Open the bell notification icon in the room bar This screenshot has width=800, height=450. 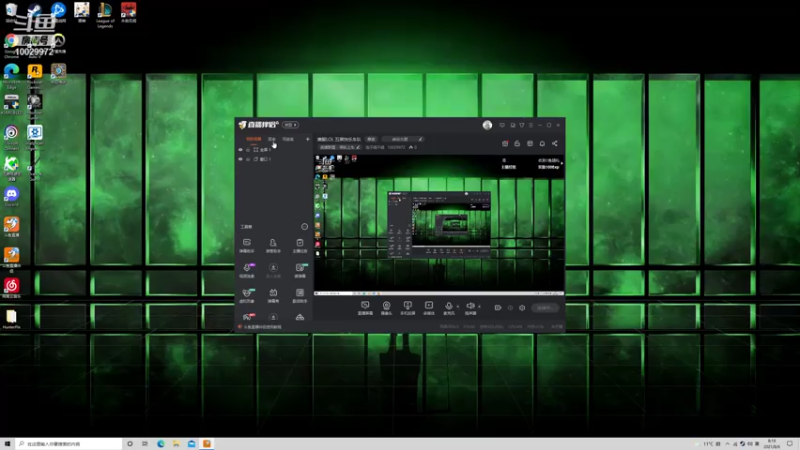tap(542, 143)
